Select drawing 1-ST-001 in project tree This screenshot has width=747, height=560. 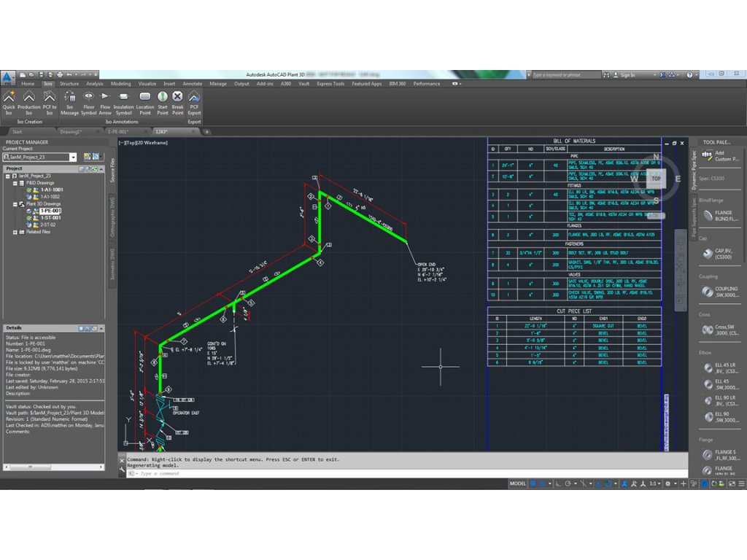(x=50, y=218)
